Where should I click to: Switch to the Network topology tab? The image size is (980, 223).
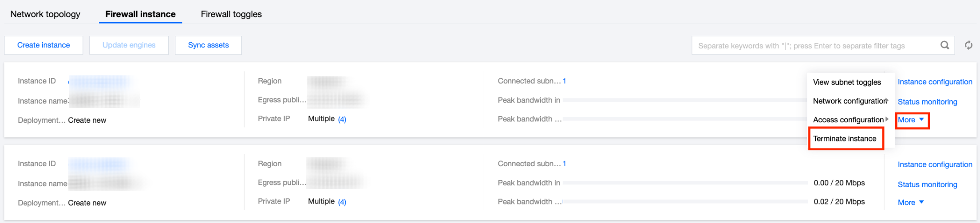pyautogui.click(x=45, y=14)
